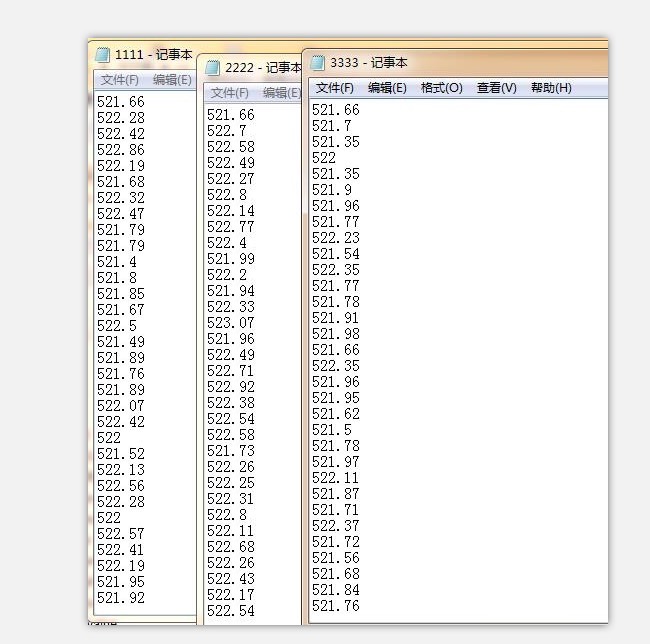Click value 522.23 in the 3333 window
Viewport: 650px width, 644px height.
coord(336,238)
